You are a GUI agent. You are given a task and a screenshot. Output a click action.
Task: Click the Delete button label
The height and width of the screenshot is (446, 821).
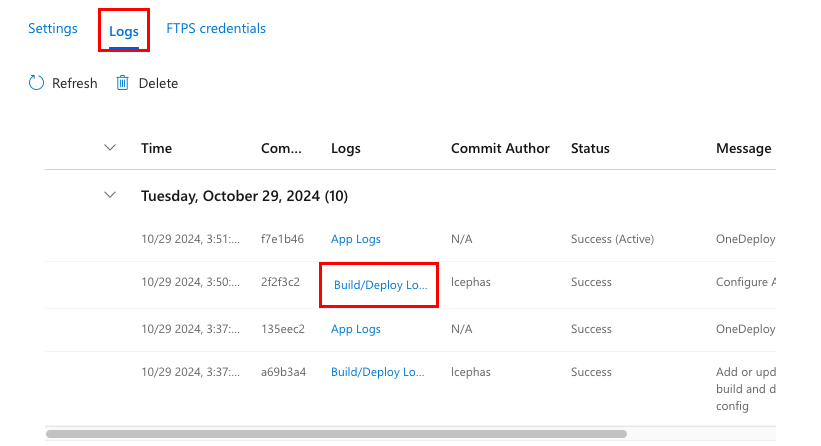pyautogui.click(x=158, y=83)
